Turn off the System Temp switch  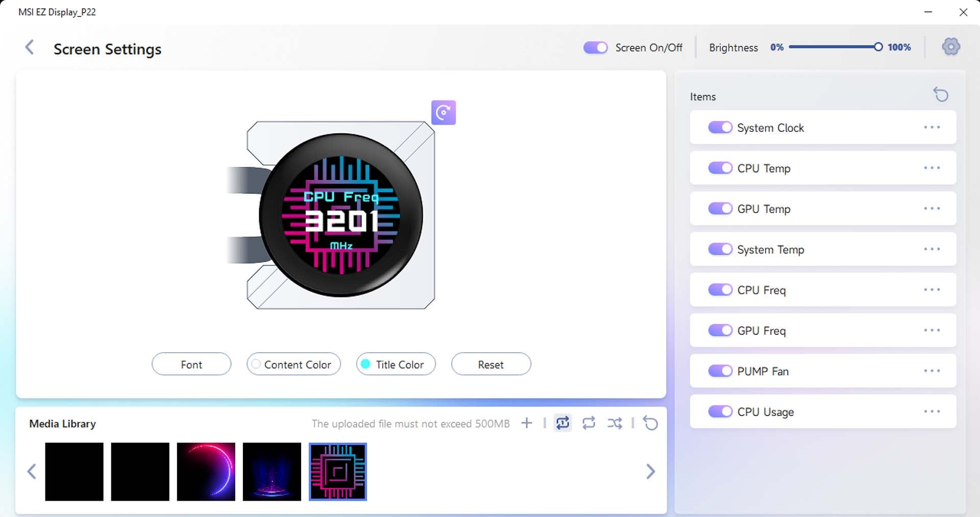click(x=720, y=249)
